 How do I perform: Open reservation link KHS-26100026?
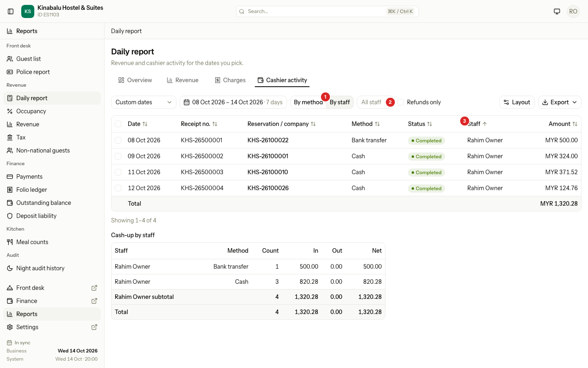pos(268,188)
